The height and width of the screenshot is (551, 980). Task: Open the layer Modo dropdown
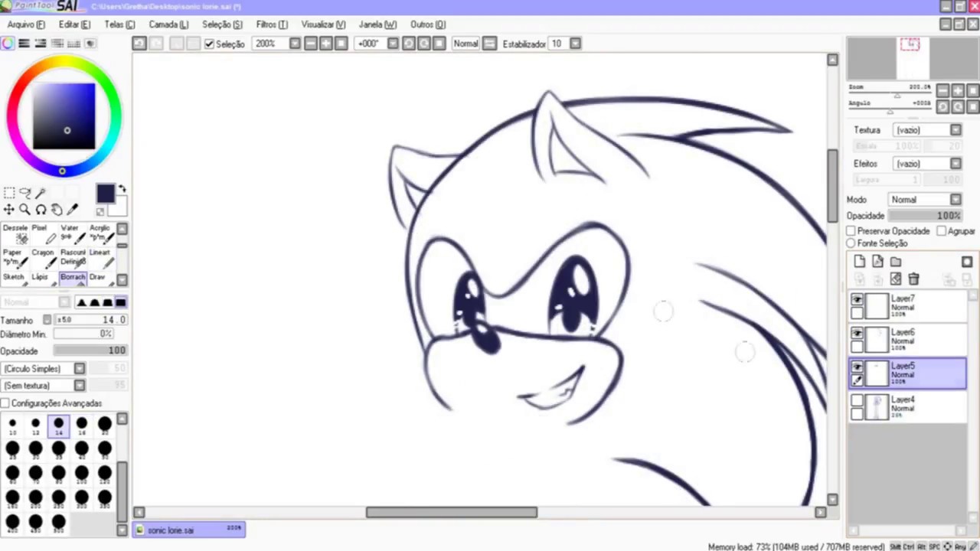955,200
